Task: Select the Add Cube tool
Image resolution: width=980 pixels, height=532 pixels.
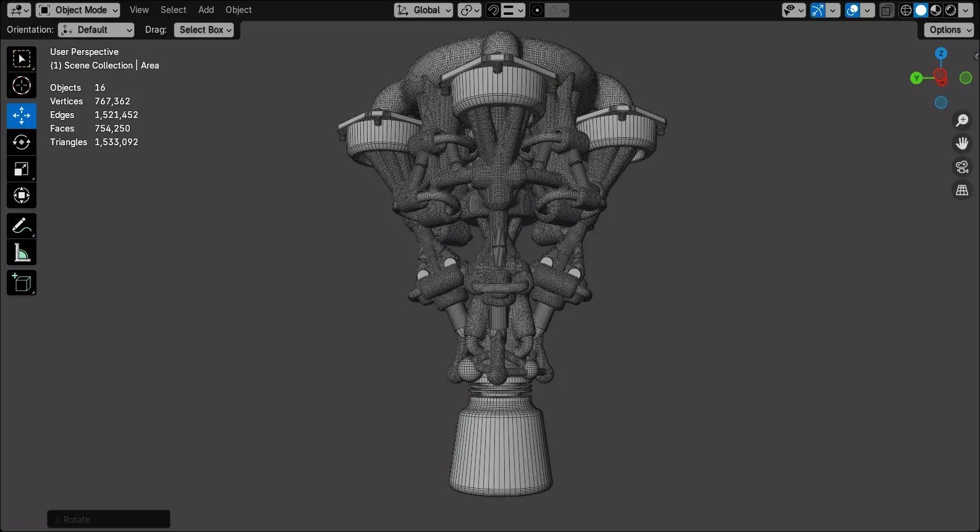Action: coord(22,282)
